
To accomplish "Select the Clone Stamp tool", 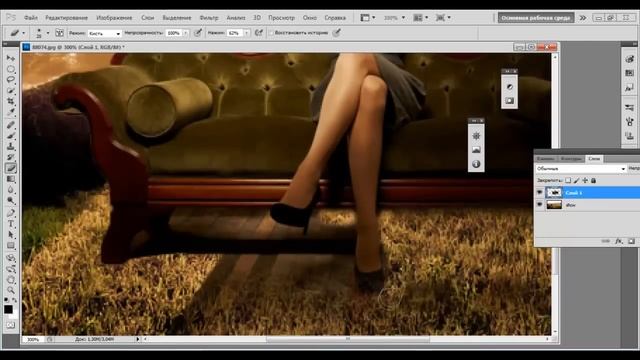I will (x=11, y=146).
